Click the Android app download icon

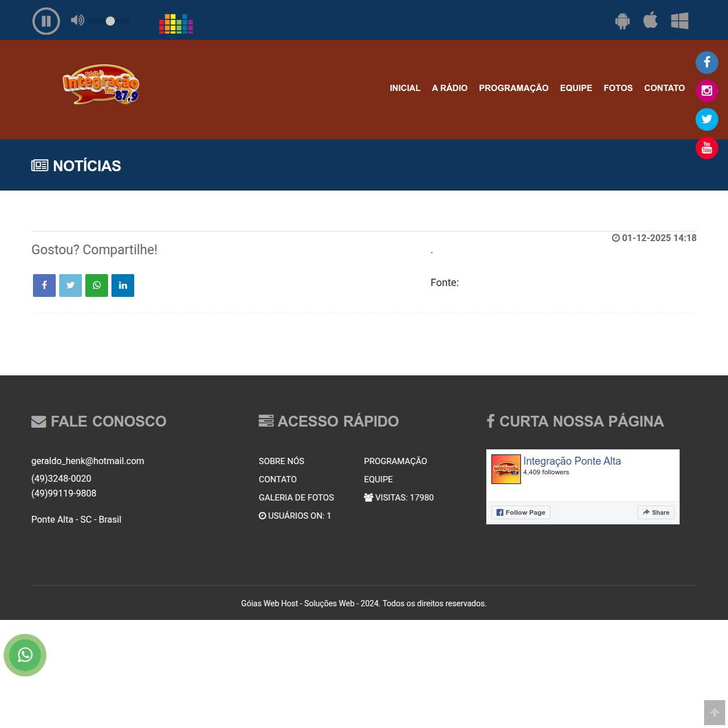(x=622, y=21)
